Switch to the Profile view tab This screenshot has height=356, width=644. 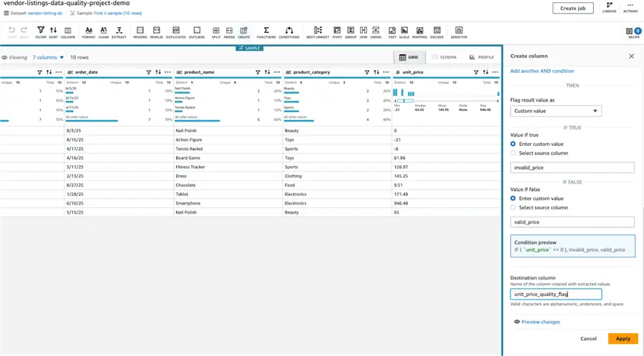tap(482, 57)
